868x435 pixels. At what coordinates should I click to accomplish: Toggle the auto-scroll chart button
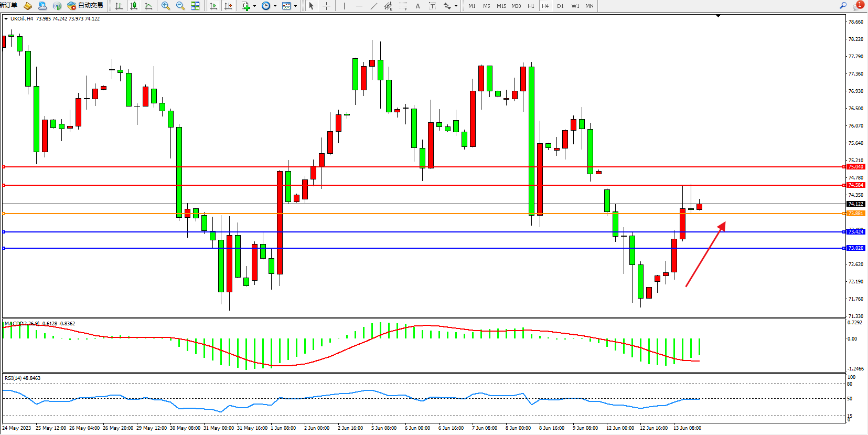coord(213,6)
